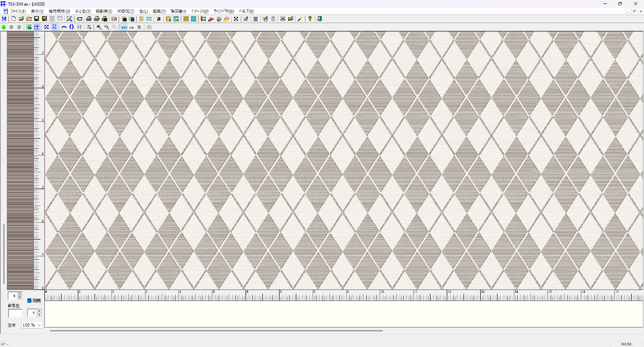Screen dimensions: 644x347
Task: Toggle the blue vertical dots view button
Action: point(54,27)
